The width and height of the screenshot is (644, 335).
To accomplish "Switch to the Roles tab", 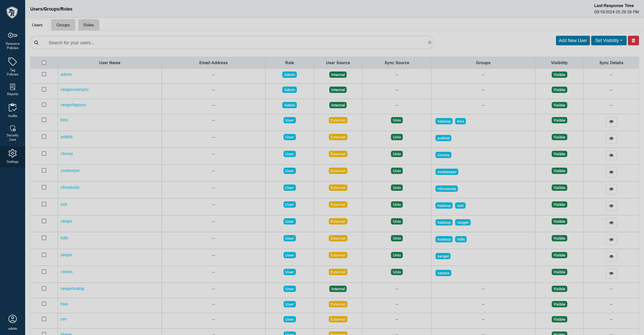I will click(89, 25).
